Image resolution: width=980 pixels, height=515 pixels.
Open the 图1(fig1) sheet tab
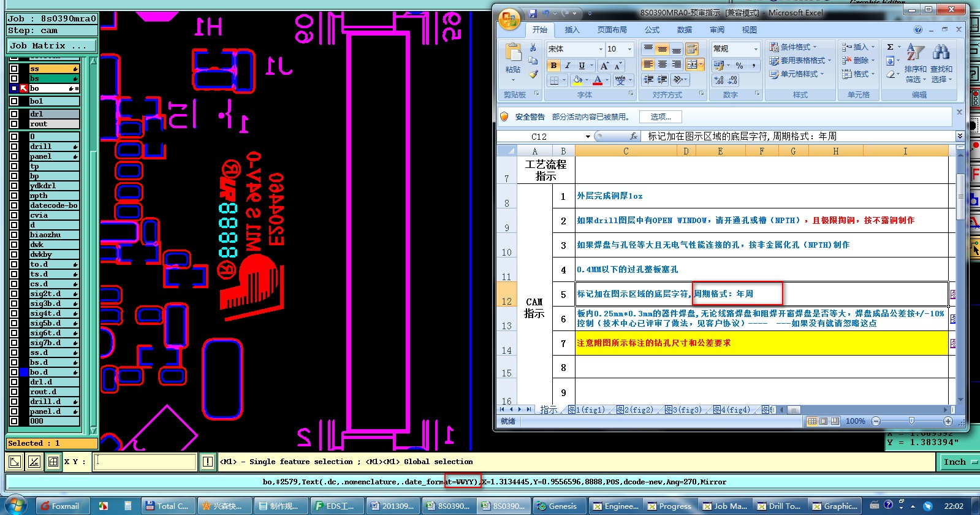[587, 410]
